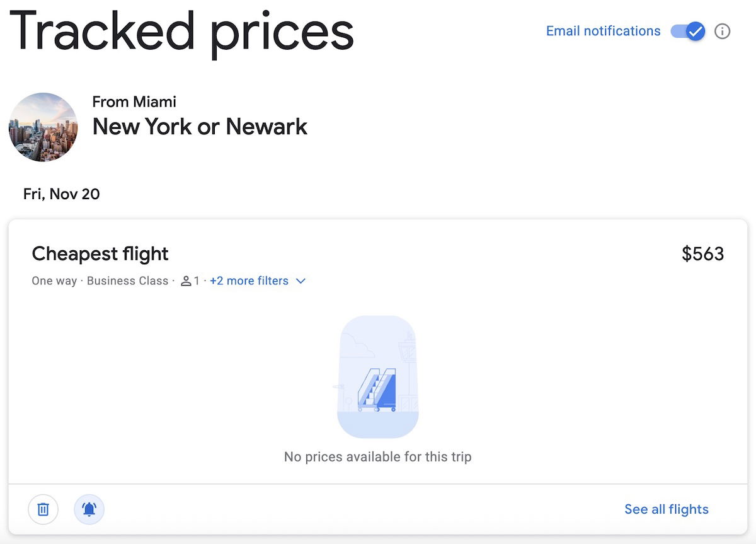Click the No prices available message
Image resolution: width=756 pixels, height=544 pixels.
[377, 456]
